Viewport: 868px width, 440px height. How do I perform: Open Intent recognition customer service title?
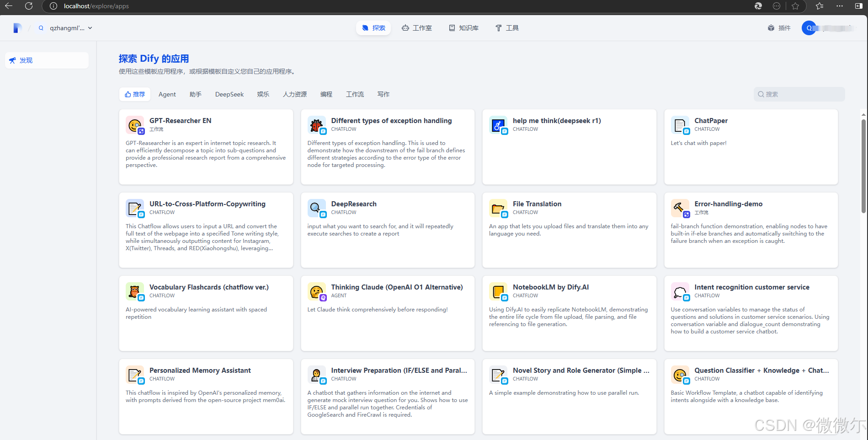click(752, 287)
